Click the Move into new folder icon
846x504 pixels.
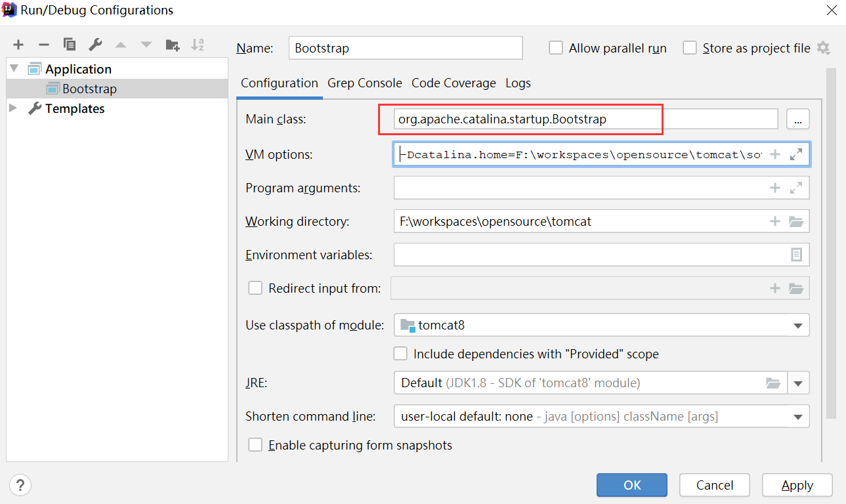(x=172, y=45)
